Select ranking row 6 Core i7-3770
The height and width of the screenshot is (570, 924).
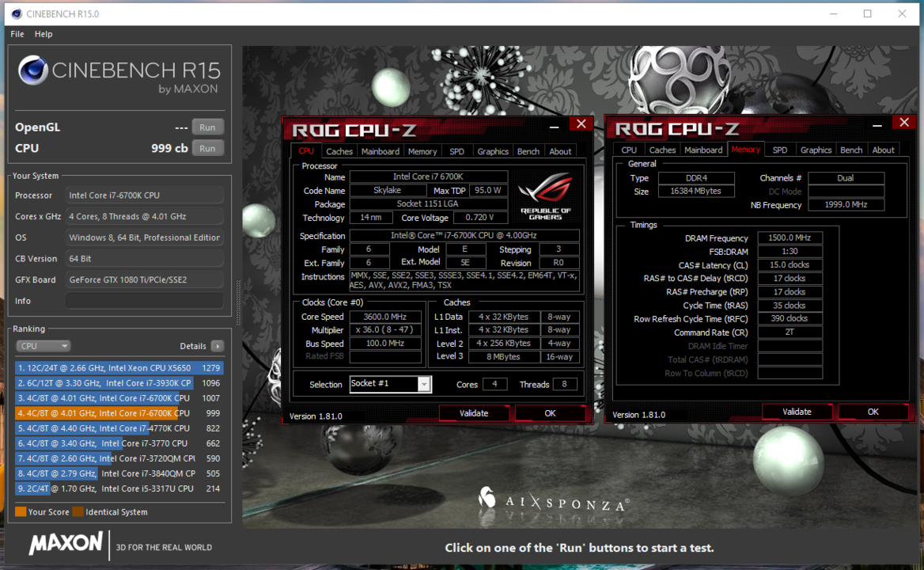click(119, 443)
